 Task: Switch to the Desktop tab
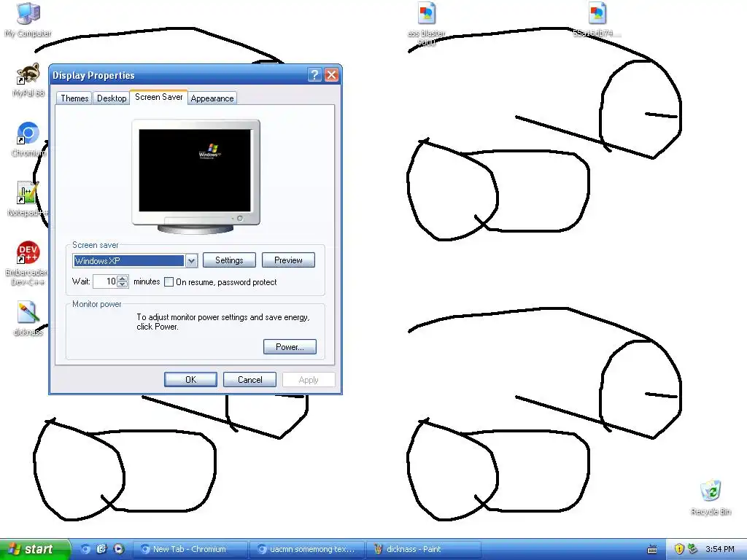tap(112, 98)
